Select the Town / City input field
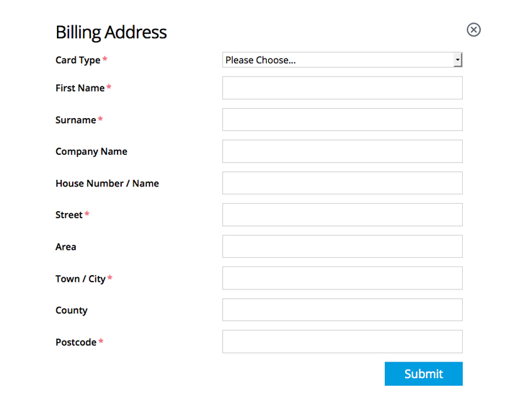This screenshot has height=409, width=532. tap(342, 278)
